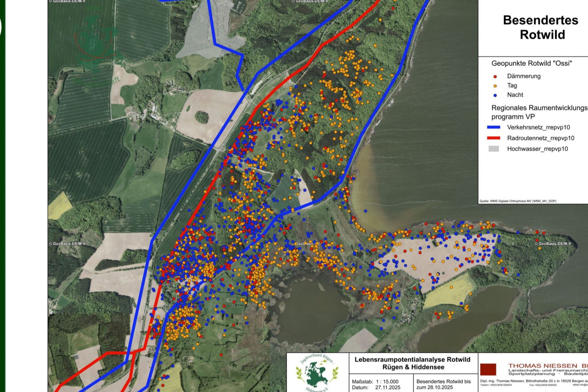The width and height of the screenshot is (588, 392).
Task: Click the orange Tag legend dot
Action: 495,86
